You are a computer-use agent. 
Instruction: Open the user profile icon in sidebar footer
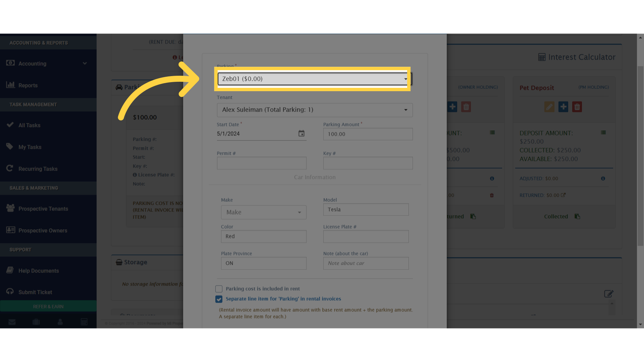(x=60, y=322)
